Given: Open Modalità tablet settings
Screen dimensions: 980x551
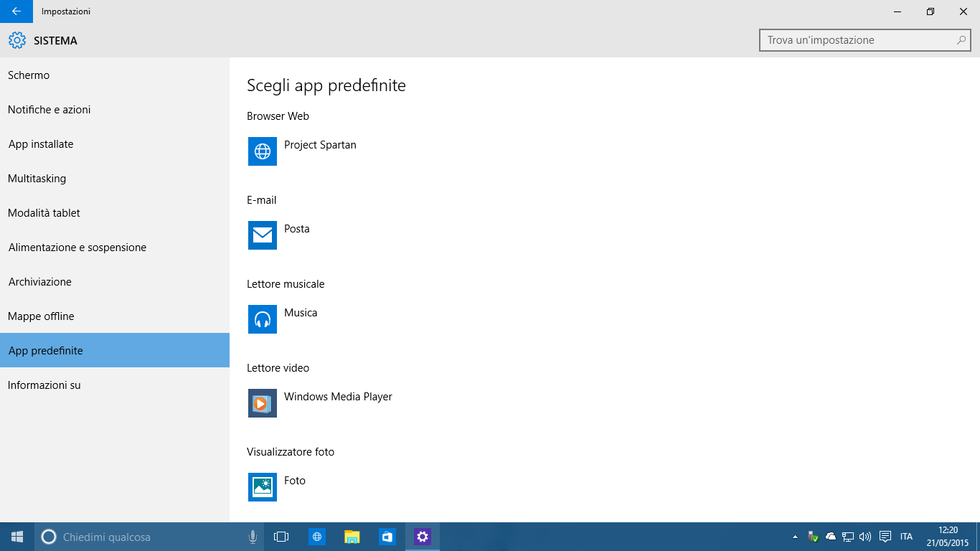Looking at the screenshot, I should pyautogui.click(x=115, y=213).
